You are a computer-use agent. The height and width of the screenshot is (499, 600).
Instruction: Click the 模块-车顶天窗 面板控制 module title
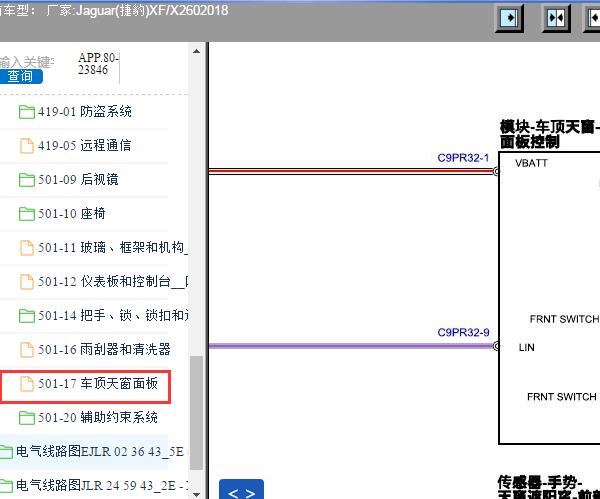pos(549,134)
